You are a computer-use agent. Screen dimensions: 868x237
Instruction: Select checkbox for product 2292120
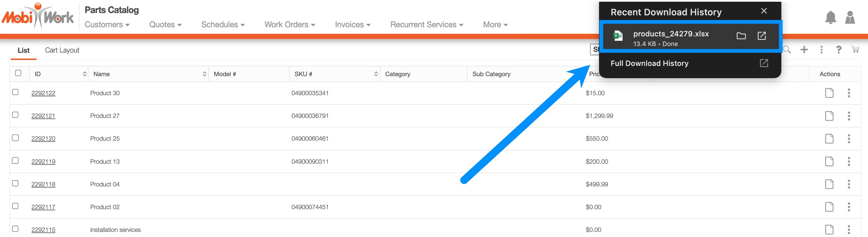16,138
